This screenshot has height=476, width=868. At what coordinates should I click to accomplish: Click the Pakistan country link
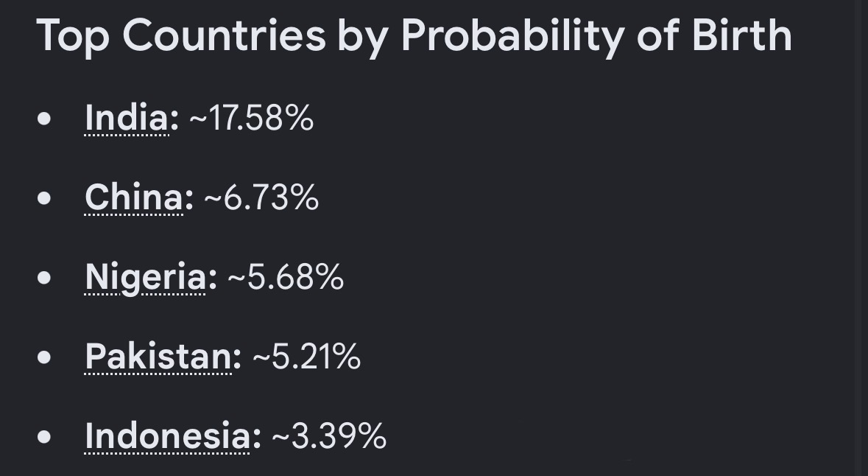pyautogui.click(x=158, y=357)
